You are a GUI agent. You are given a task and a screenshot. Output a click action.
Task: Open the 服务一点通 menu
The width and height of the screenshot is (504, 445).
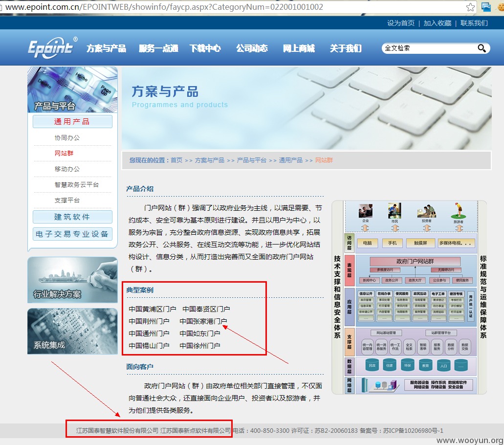(158, 48)
